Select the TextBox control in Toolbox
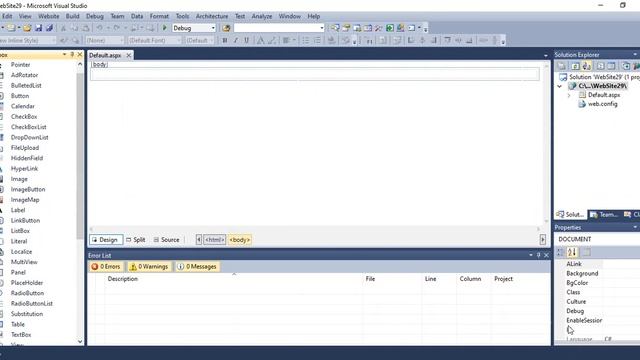Viewport: 640px width, 360px height. pyautogui.click(x=21, y=335)
